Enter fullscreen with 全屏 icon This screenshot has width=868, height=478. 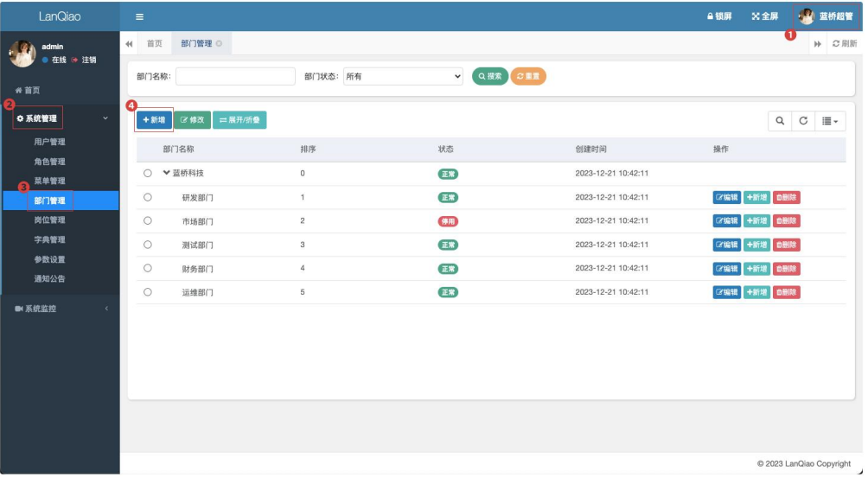pyautogui.click(x=764, y=16)
